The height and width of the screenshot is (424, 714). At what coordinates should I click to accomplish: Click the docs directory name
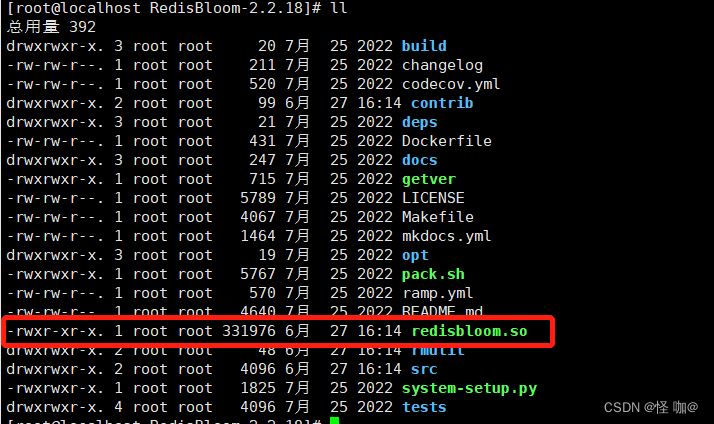419,160
